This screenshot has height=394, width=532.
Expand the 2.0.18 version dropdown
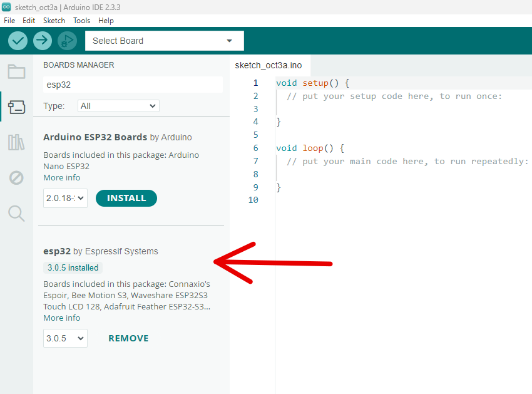click(x=65, y=199)
